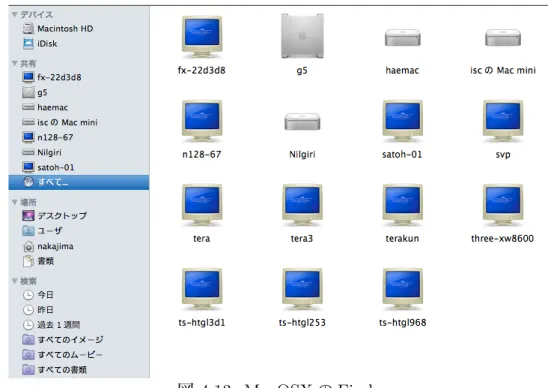The image size is (548, 388).
Task: Open the isc の Mac mini icon in grid
Action: (503, 38)
